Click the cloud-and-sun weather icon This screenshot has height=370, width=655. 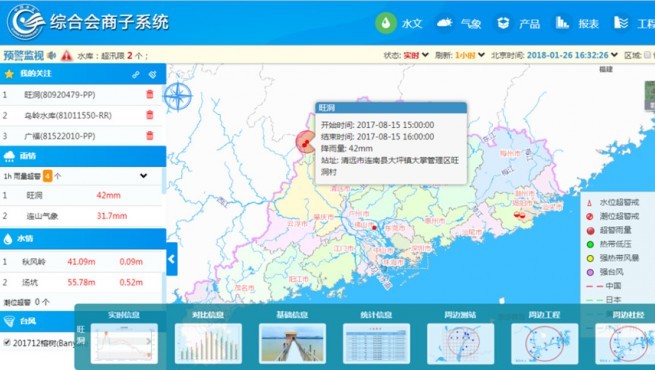coord(444,23)
